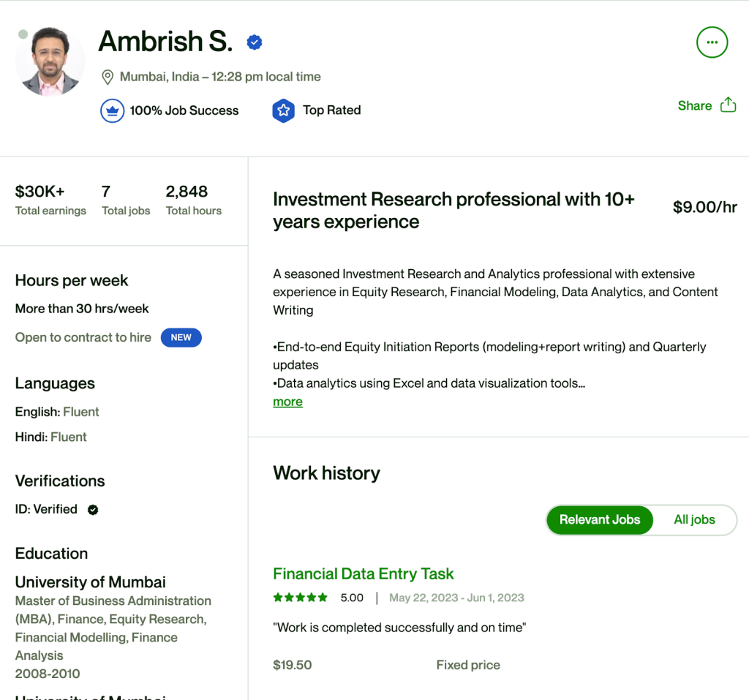Click the five-star rating of the job

[x=300, y=598]
